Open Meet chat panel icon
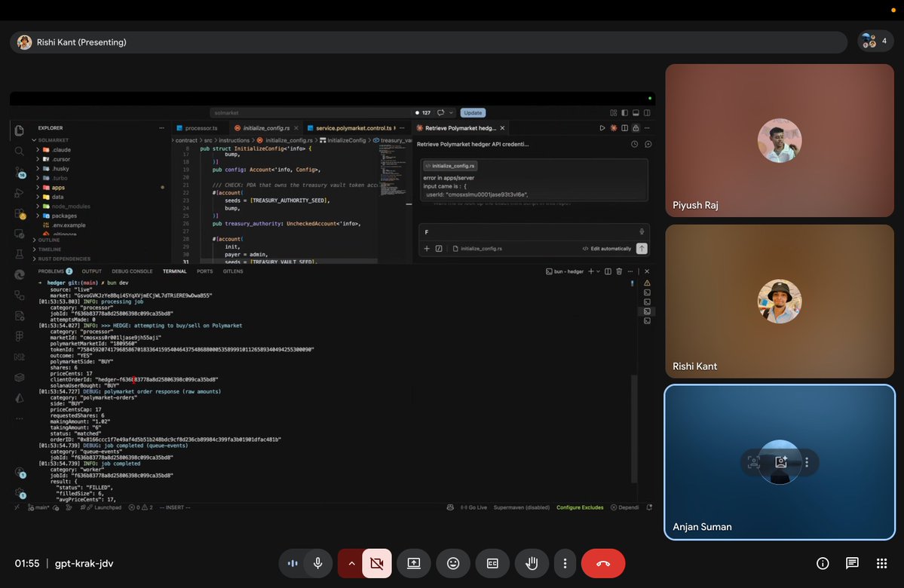The height and width of the screenshot is (588, 904). pos(852,563)
